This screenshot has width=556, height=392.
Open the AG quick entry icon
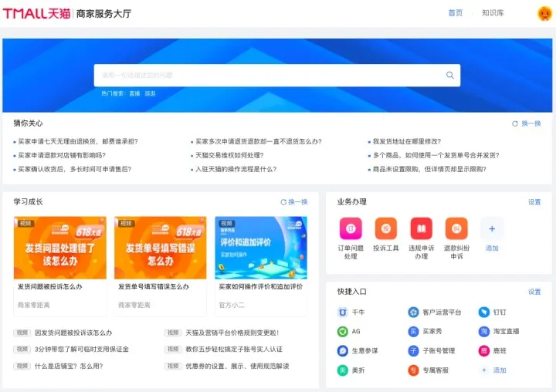click(x=342, y=331)
